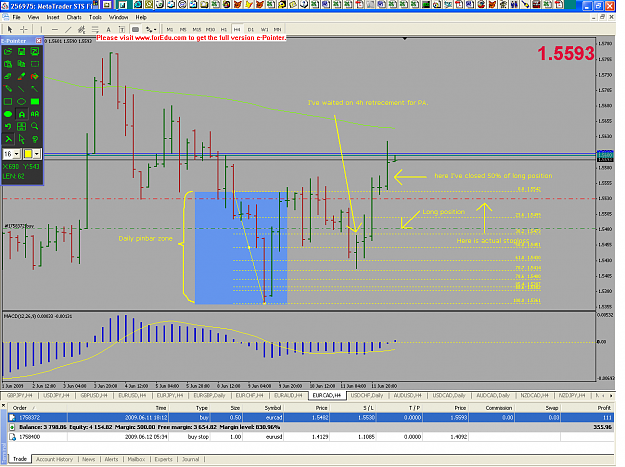Open the GBPJPY,H4 chart tab
625x467 pixels.
[x=20, y=395]
